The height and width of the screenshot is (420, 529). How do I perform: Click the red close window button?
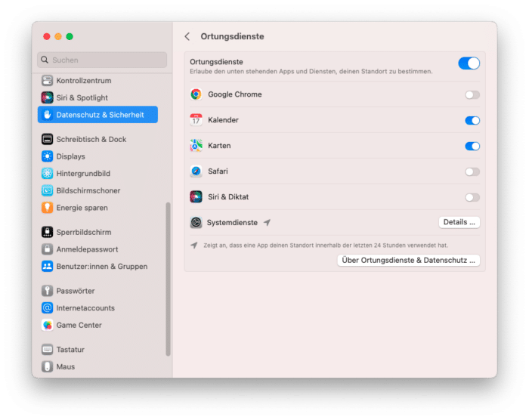(x=47, y=36)
